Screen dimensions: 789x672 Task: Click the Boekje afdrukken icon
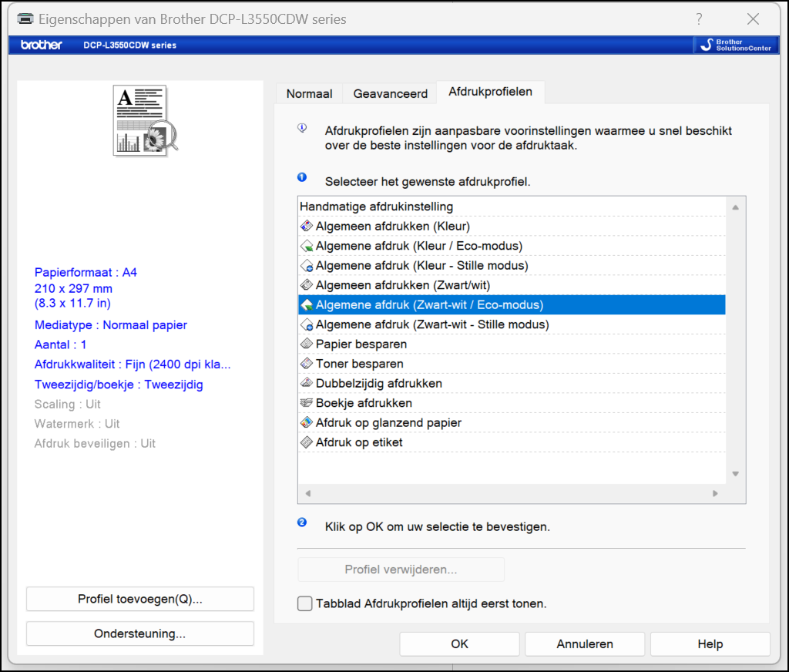pos(307,403)
